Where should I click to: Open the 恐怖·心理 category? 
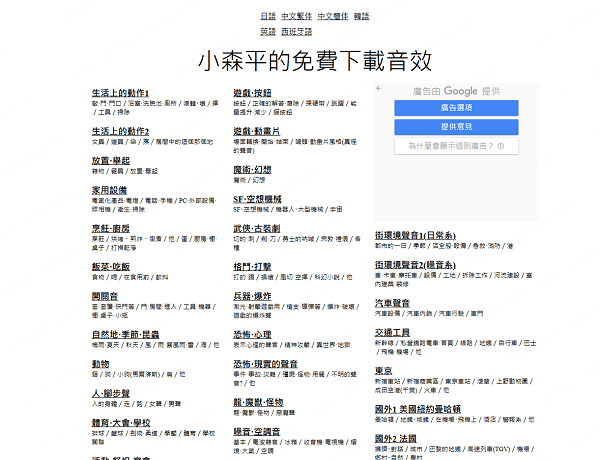tap(252, 334)
